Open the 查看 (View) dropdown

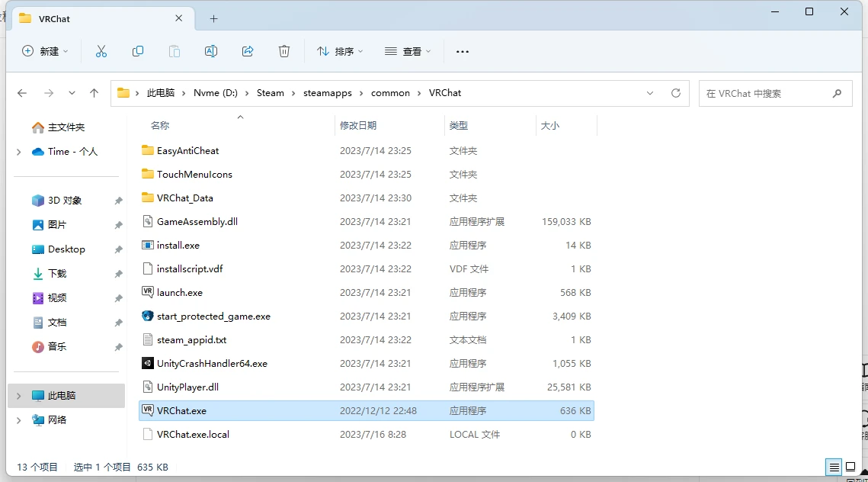pyautogui.click(x=408, y=52)
